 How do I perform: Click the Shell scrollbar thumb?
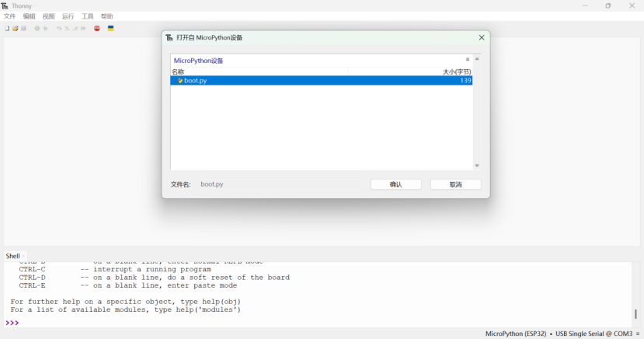[x=635, y=314]
